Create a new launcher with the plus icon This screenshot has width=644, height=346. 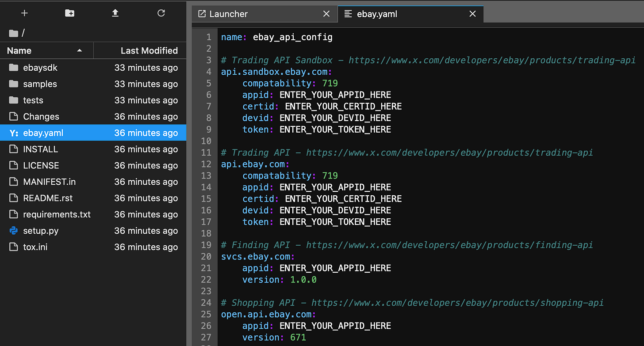click(x=24, y=13)
